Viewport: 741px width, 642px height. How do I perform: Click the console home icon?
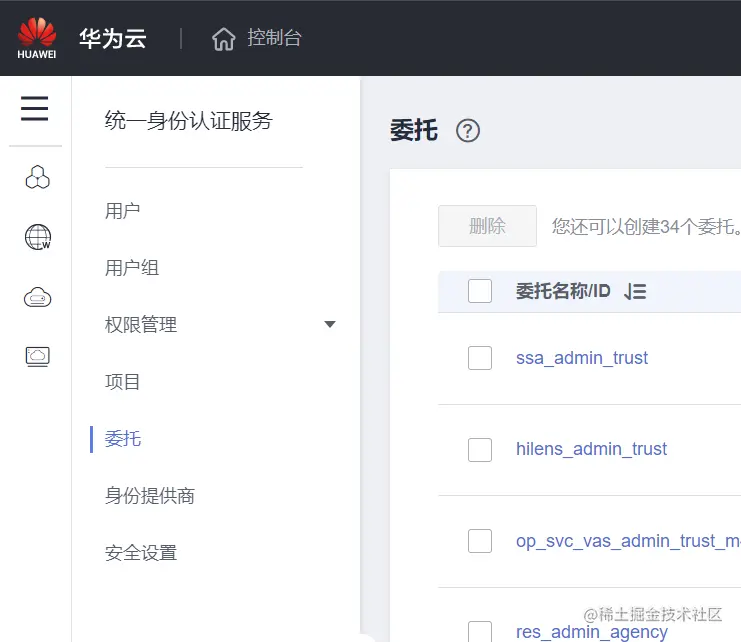(223, 39)
